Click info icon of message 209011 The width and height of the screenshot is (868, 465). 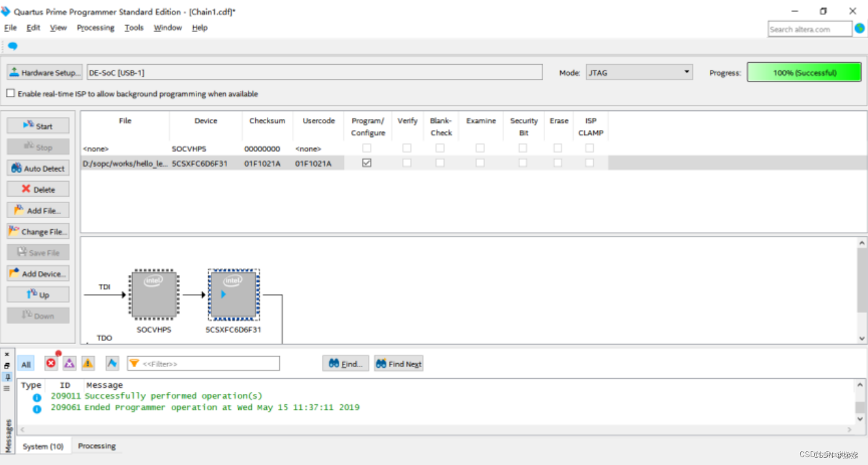click(37, 397)
